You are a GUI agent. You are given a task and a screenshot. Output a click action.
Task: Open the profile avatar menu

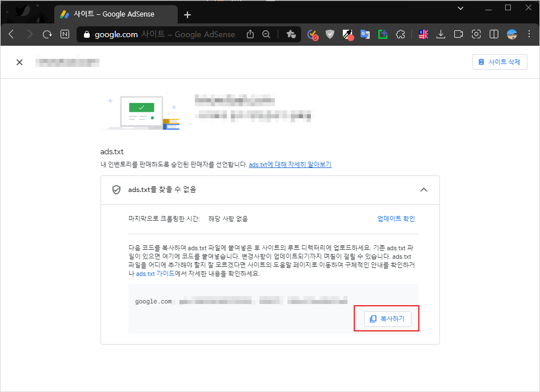coord(512,34)
